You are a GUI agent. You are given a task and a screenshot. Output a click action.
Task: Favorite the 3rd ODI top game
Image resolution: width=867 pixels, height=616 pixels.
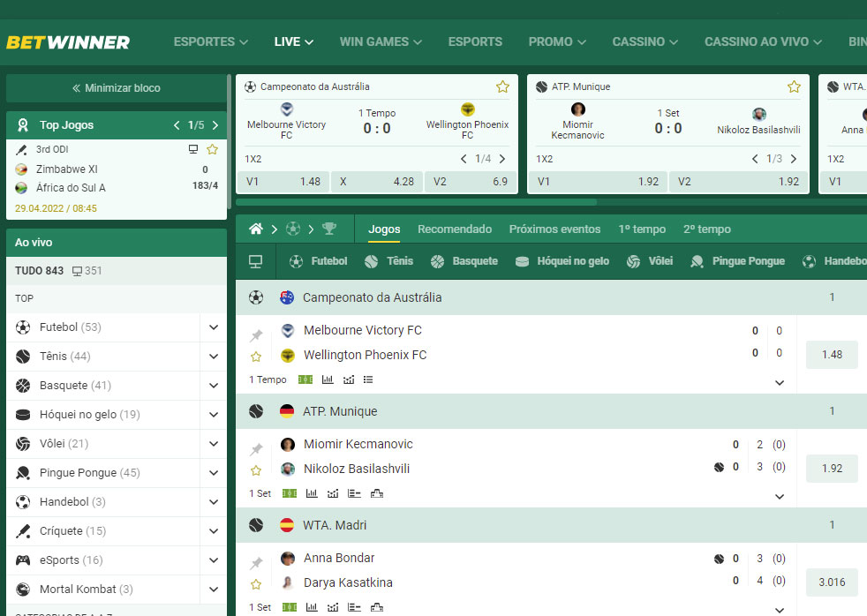(x=212, y=149)
